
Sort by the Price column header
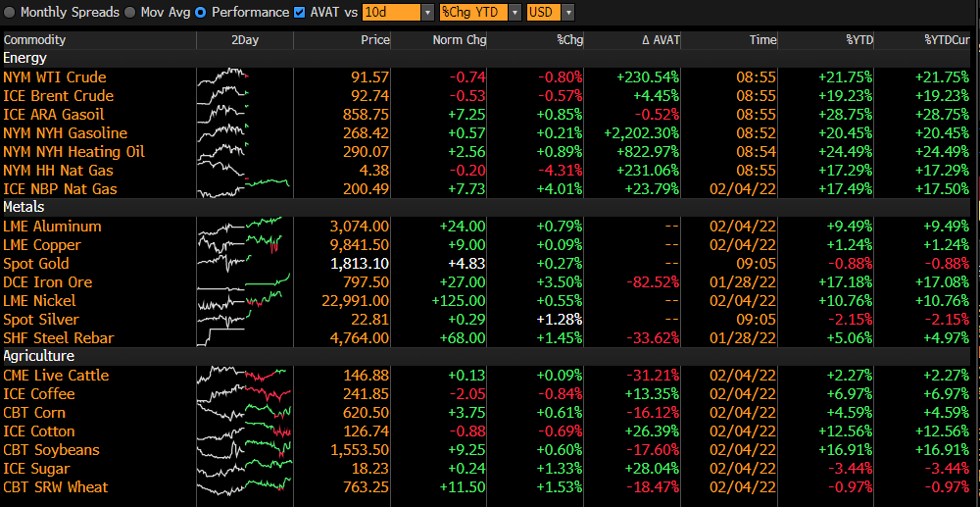click(375, 40)
